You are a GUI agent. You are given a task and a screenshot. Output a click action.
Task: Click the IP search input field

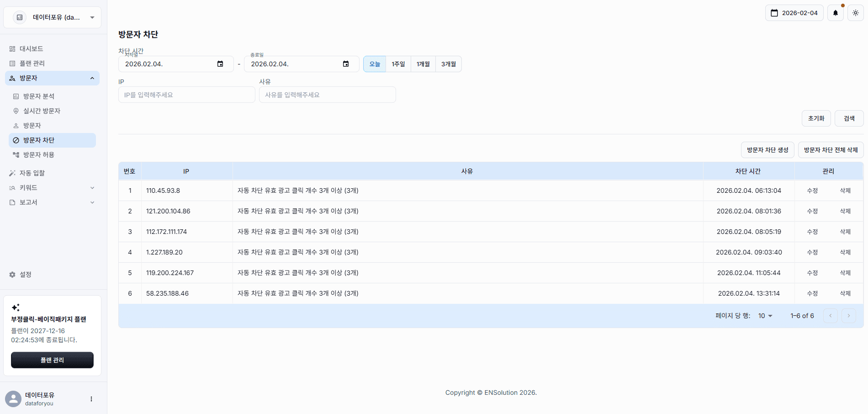(x=186, y=95)
